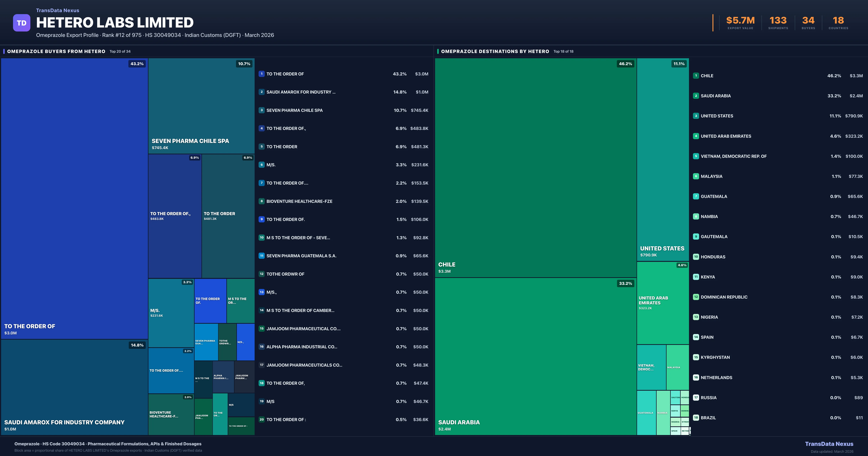Click badge 8 beside BIOVENTURE HEALTHCARE-FZE
The image size is (868, 456).
tap(261, 201)
